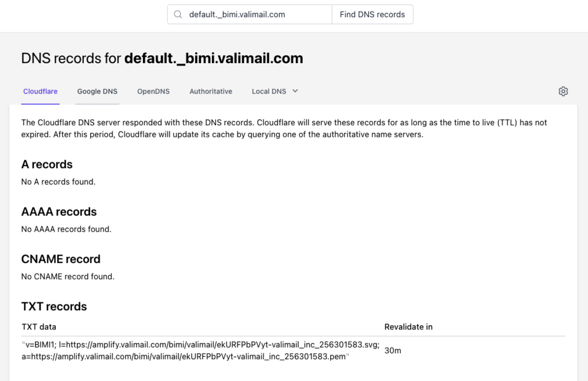Click the page heading with the domain name

[161, 58]
